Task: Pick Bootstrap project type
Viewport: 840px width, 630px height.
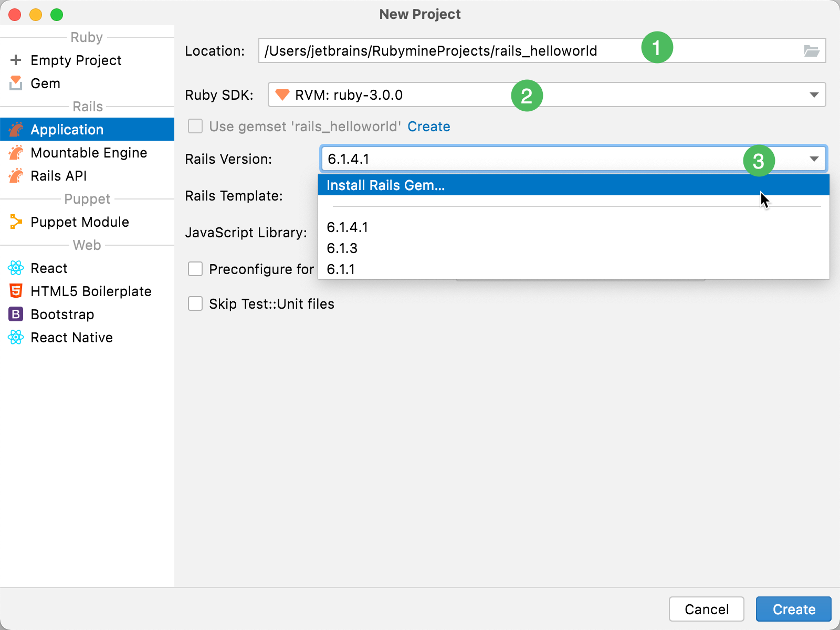Action: 87,314
